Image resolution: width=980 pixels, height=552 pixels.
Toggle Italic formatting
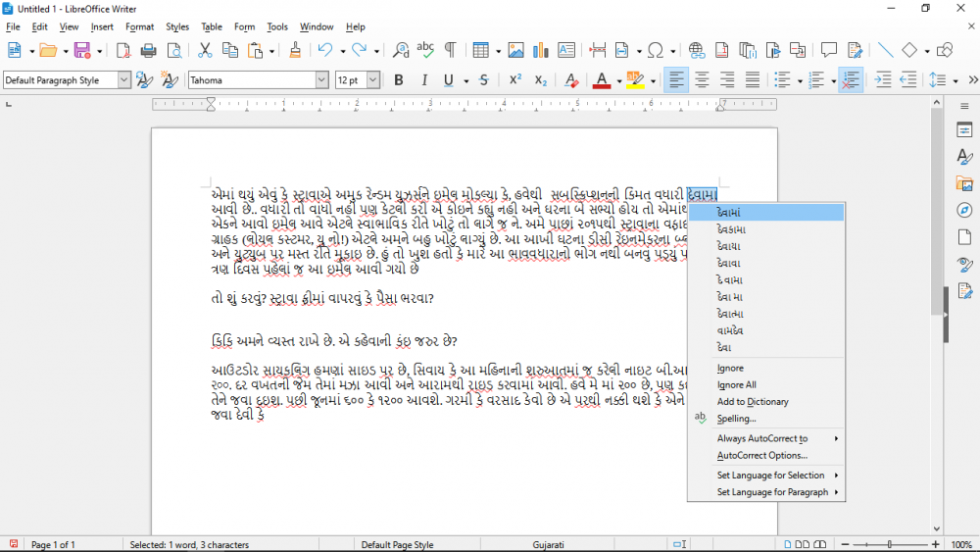point(424,80)
